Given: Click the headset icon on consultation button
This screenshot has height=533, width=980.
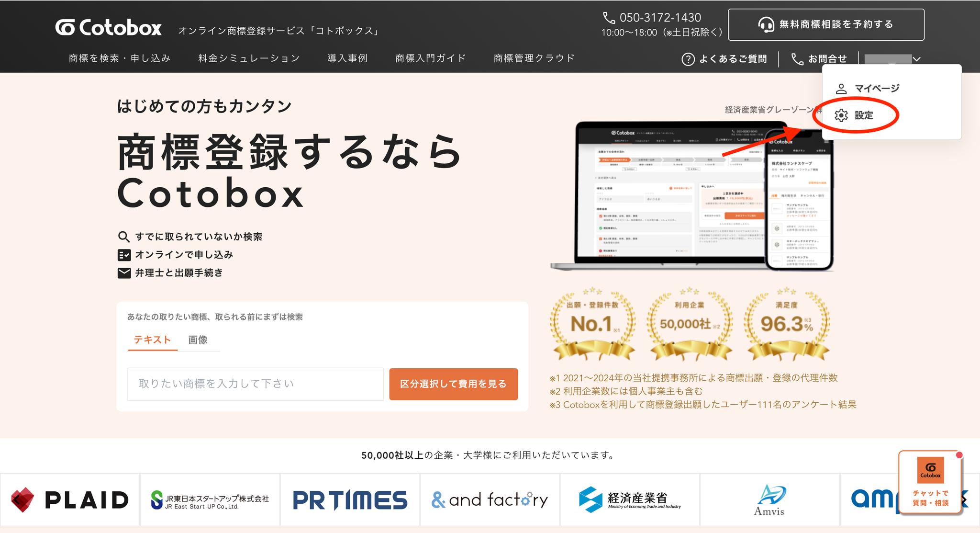Looking at the screenshot, I should pos(766,24).
